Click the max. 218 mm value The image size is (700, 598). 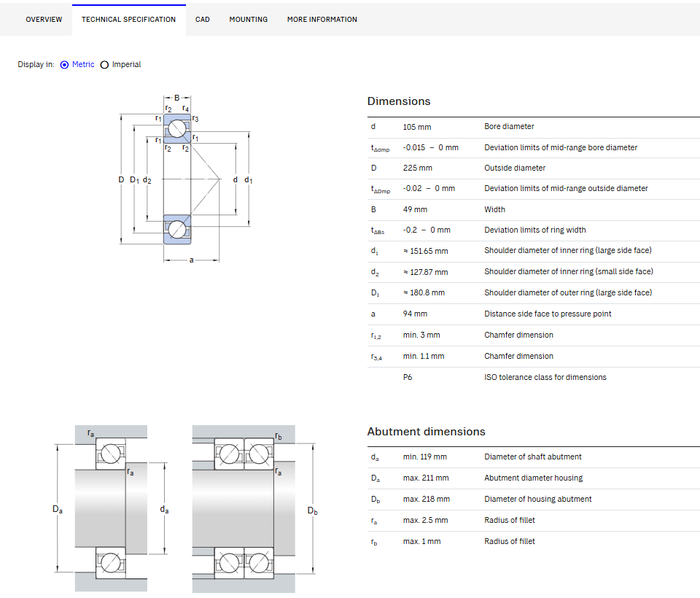point(427,500)
